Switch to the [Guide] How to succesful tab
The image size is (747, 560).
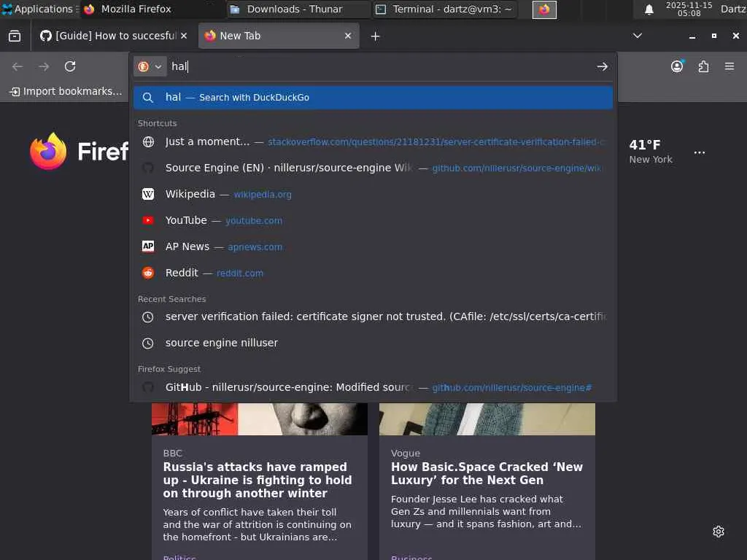(113, 36)
